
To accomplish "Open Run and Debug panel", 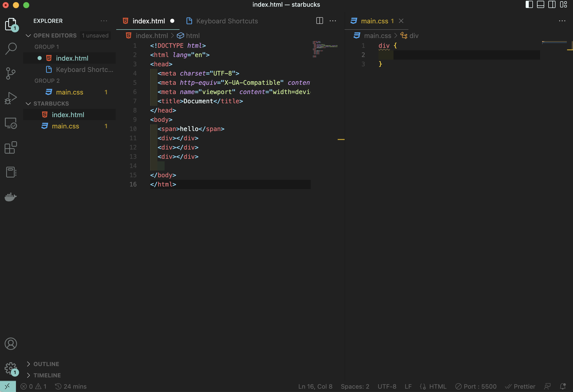I will (x=11, y=98).
